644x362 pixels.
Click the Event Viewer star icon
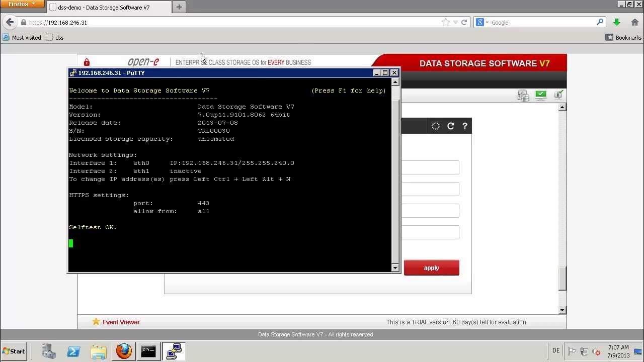pyautogui.click(x=96, y=322)
